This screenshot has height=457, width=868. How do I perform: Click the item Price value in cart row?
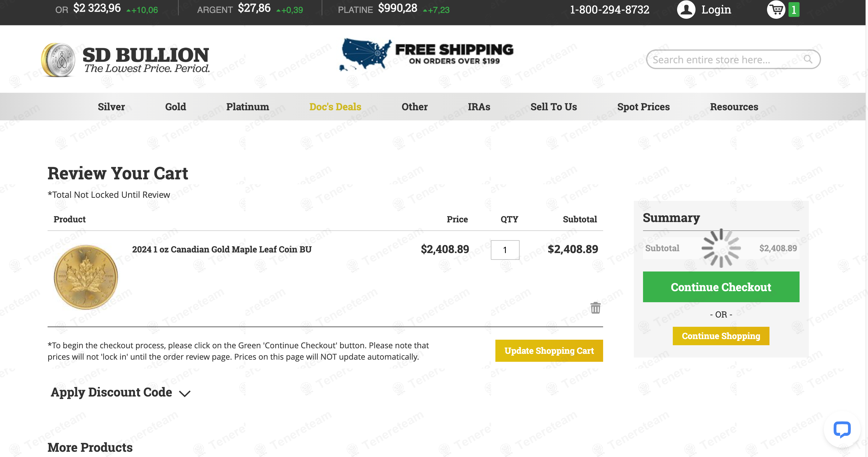click(x=445, y=249)
